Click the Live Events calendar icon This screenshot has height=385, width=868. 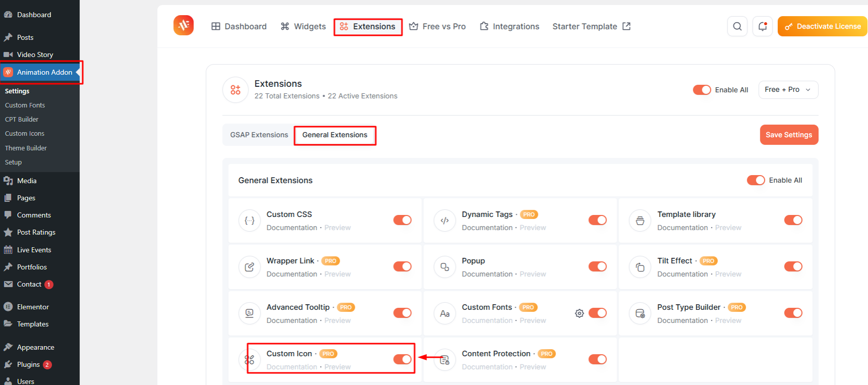click(x=8, y=250)
